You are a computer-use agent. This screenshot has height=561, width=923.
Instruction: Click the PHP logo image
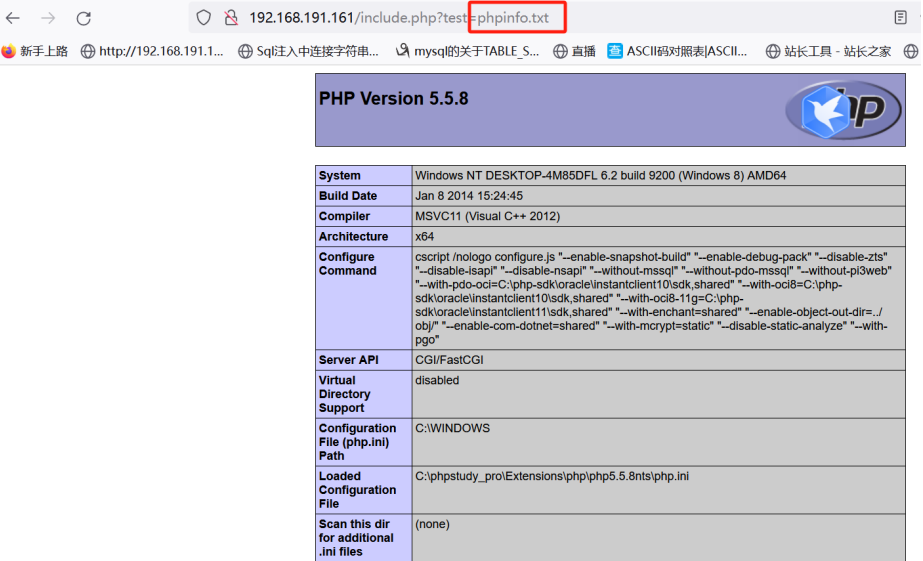click(843, 109)
